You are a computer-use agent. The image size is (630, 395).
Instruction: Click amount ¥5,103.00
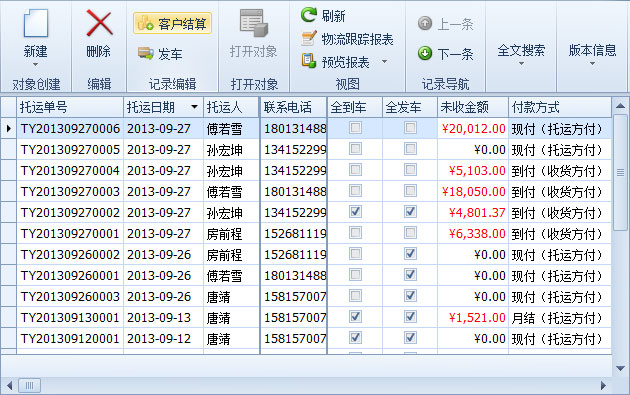477,171
